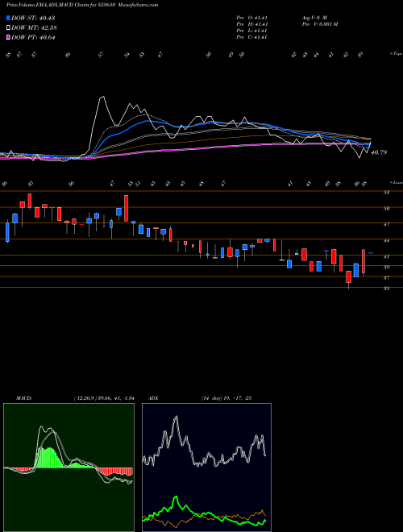Click the 'Pre O: 41.41' value
Screen dimensions: 403x532
pyautogui.click(x=253, y=17)
